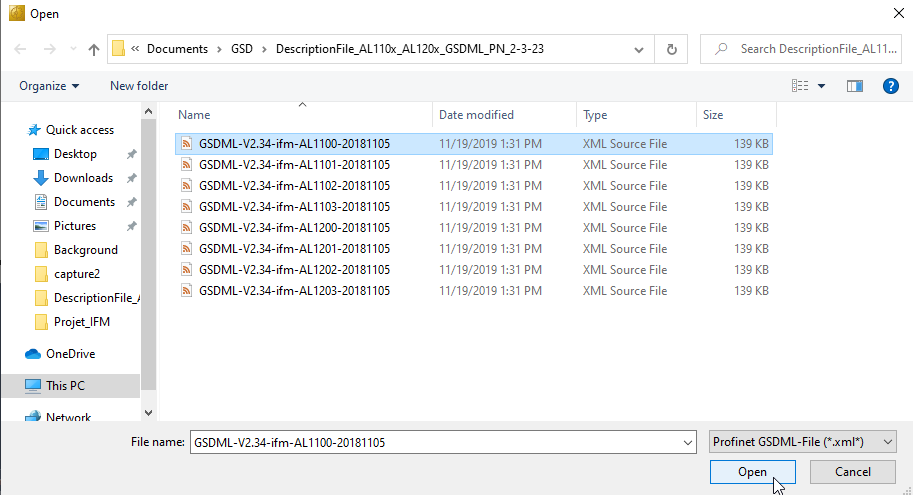Open the Downloads quick access folder

[83, 178]
